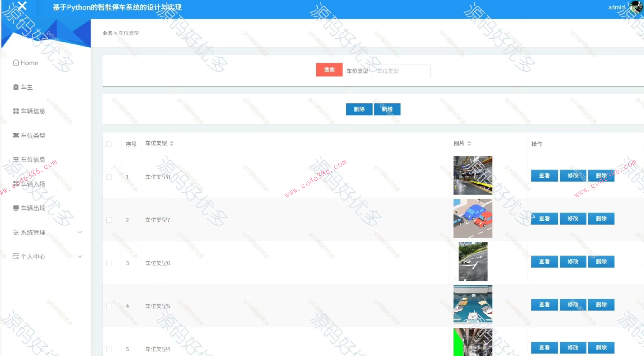Image resolution: width=644 pixels, height=356 pixels.
Task: Tick the checkbox for row 1 车位类型8
Action: [x=109, y=177]
